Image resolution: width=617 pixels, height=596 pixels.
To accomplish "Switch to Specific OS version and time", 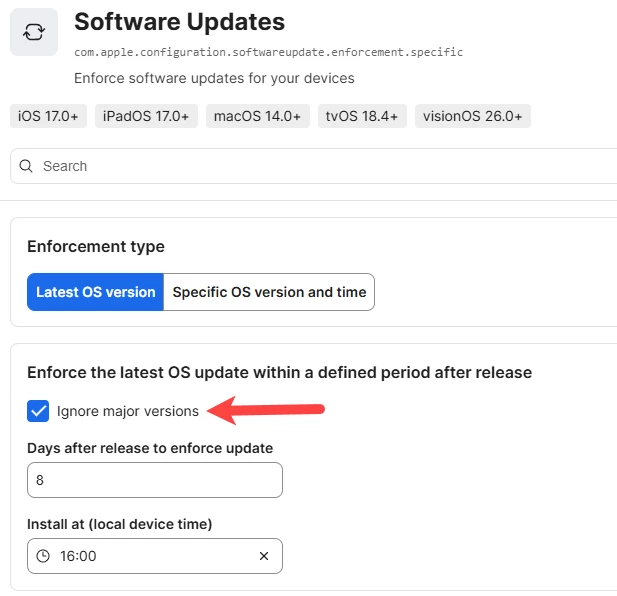I will (269, 292).
